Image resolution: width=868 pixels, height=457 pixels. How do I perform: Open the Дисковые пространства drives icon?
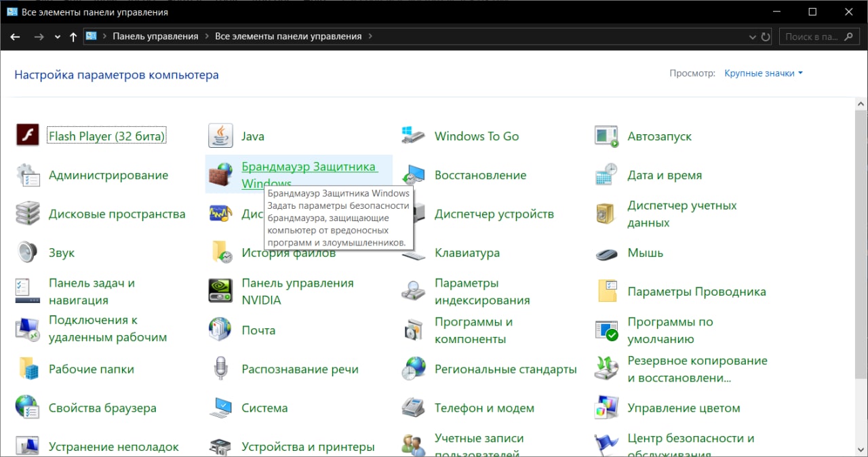pos(28,214)
